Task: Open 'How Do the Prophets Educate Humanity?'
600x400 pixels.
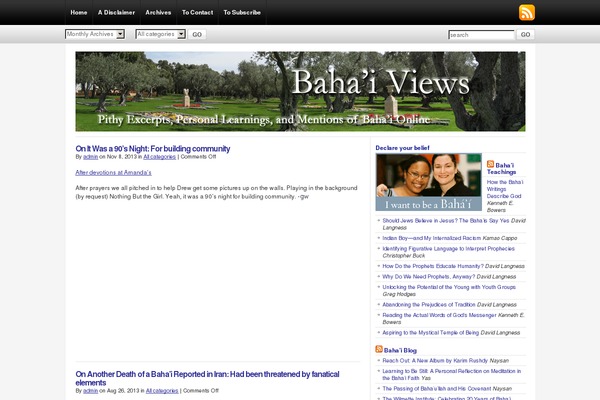Action: tap(431, 266)
